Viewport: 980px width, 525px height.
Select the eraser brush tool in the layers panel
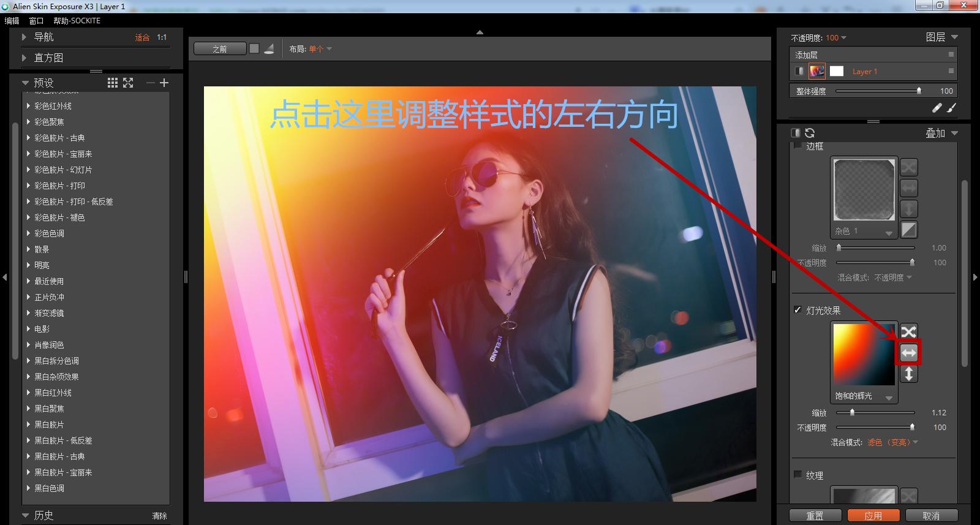937,108
